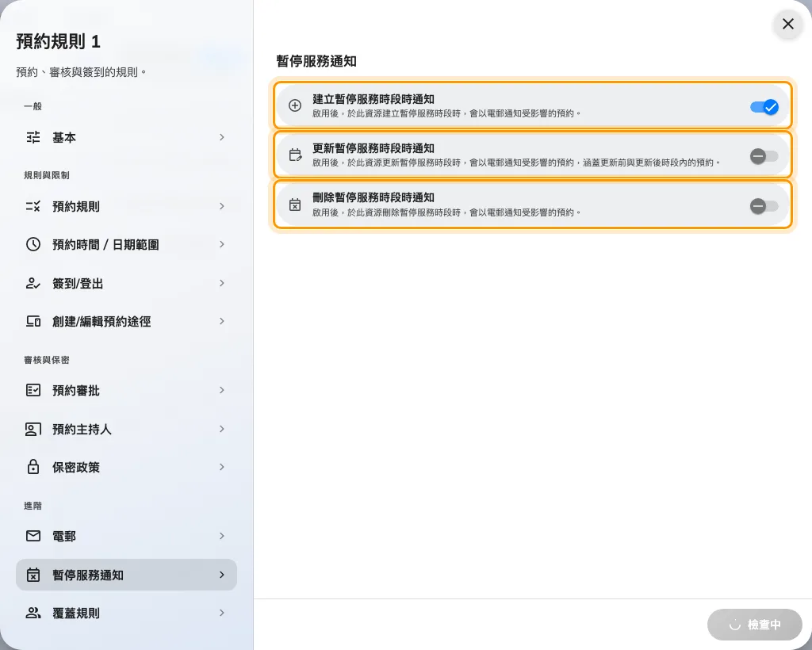This screenshot has width=812, height=650.
Task: Expand the 電郵 chevron arrow
Action: click(x=222, y=536)
